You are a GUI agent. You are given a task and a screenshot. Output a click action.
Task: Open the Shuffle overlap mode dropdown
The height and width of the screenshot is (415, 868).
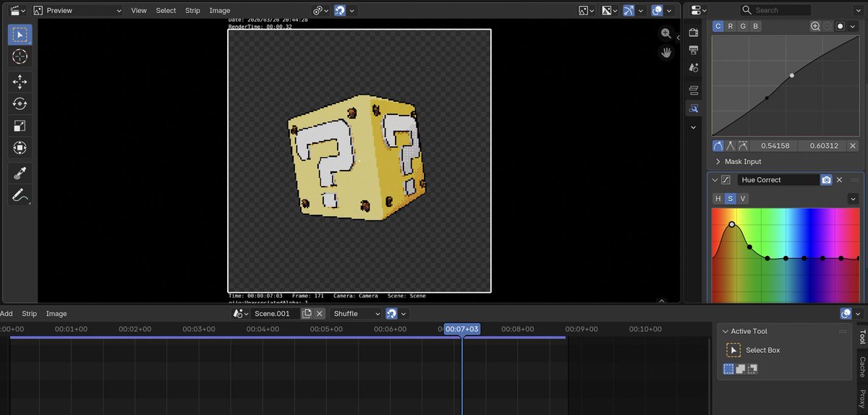tap(356, 314)
